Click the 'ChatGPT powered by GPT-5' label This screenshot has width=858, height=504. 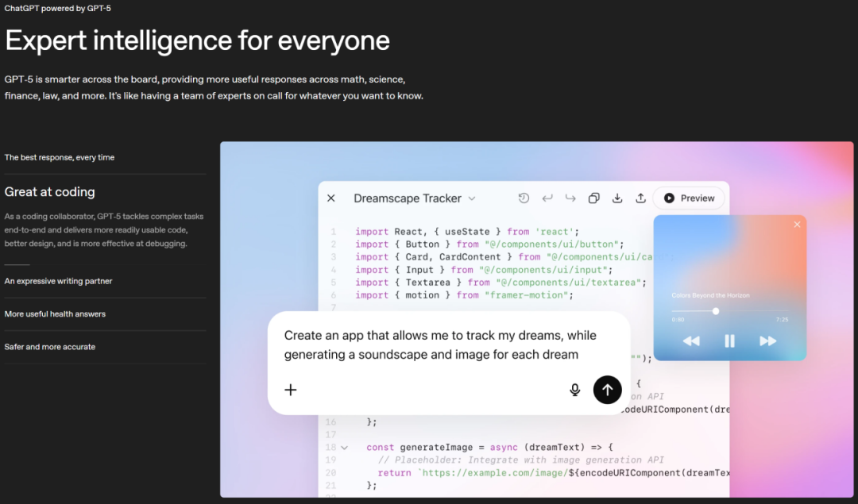pyautogui.click(x=57, y=8)
